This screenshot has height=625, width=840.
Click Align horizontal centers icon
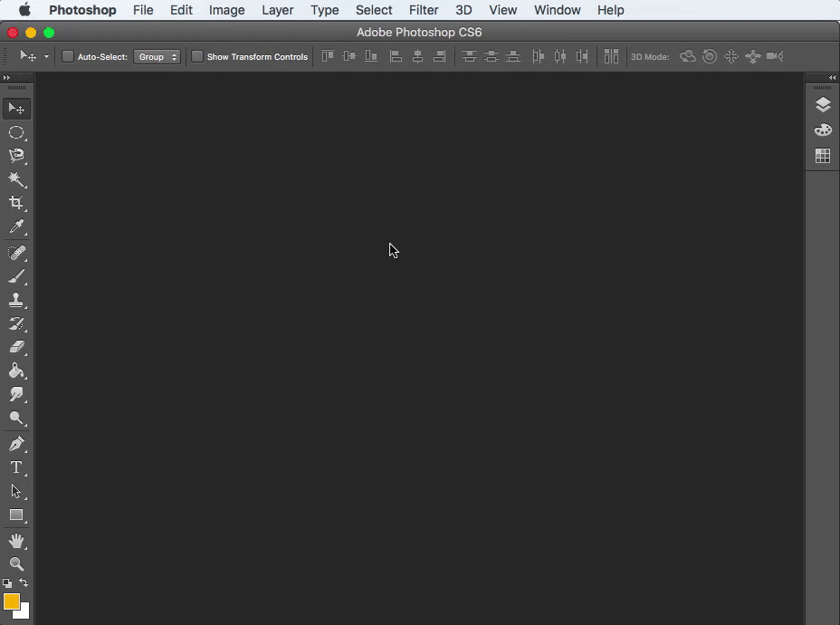click(418, 56)
